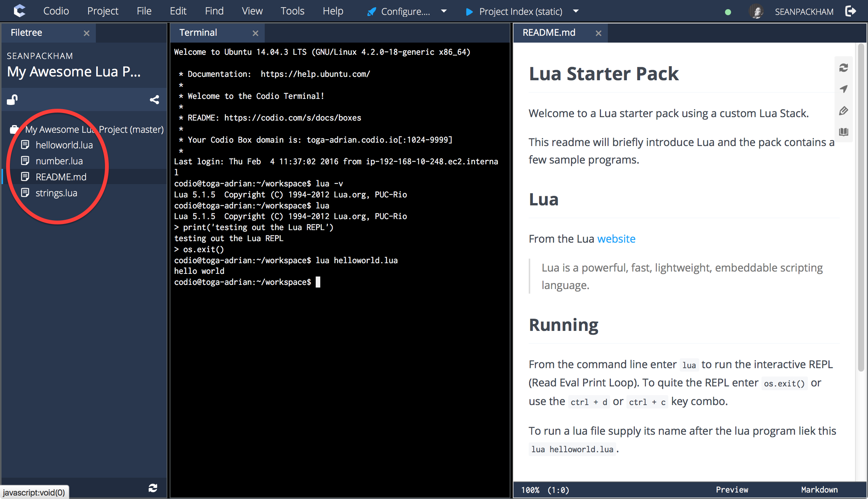Click the logout icon beside SEANPACKHAM
868x499 pixels.
tap(851, 11)
